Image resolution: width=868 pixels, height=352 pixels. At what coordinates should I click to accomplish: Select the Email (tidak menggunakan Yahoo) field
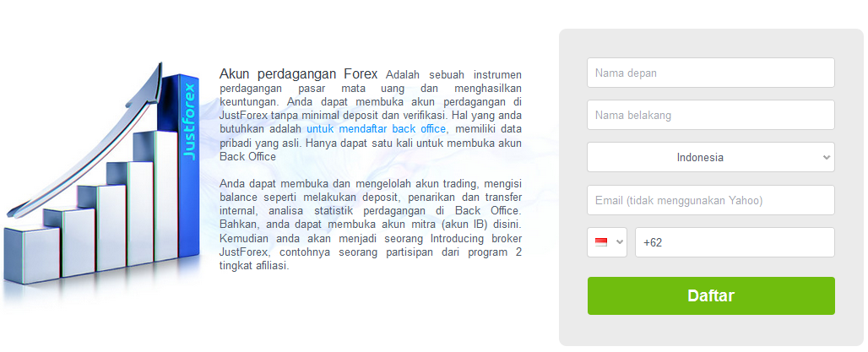pyautogui.click(x=711, y=200)
